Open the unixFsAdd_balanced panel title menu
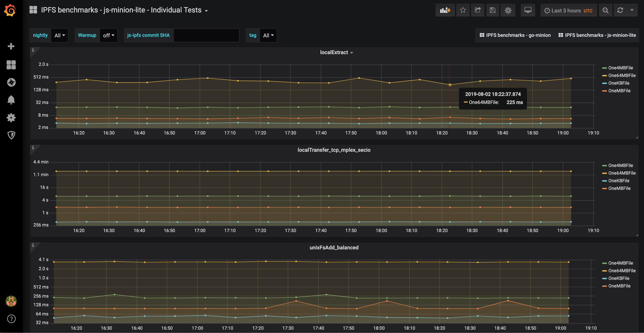Viewport: 644px width, 333px height. click(334, 248)
